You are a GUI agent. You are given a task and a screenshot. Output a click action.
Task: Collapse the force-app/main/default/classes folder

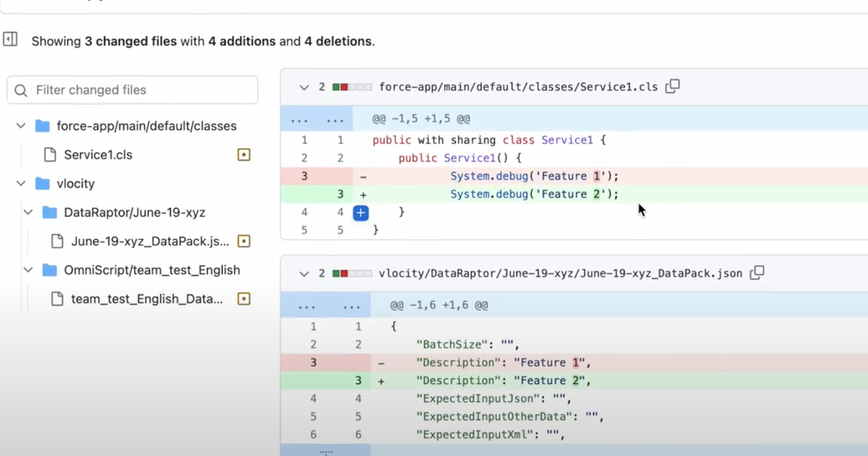[x=21, y=126]
